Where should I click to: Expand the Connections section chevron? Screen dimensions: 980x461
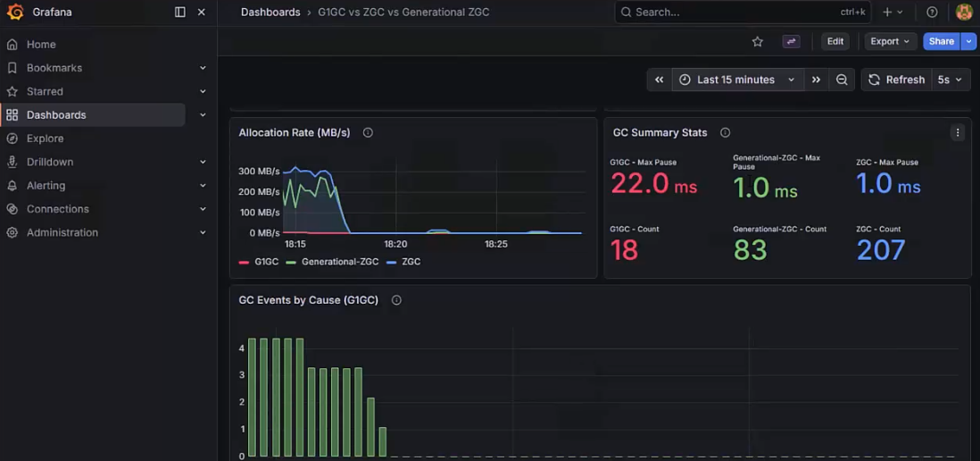[203, 209]
